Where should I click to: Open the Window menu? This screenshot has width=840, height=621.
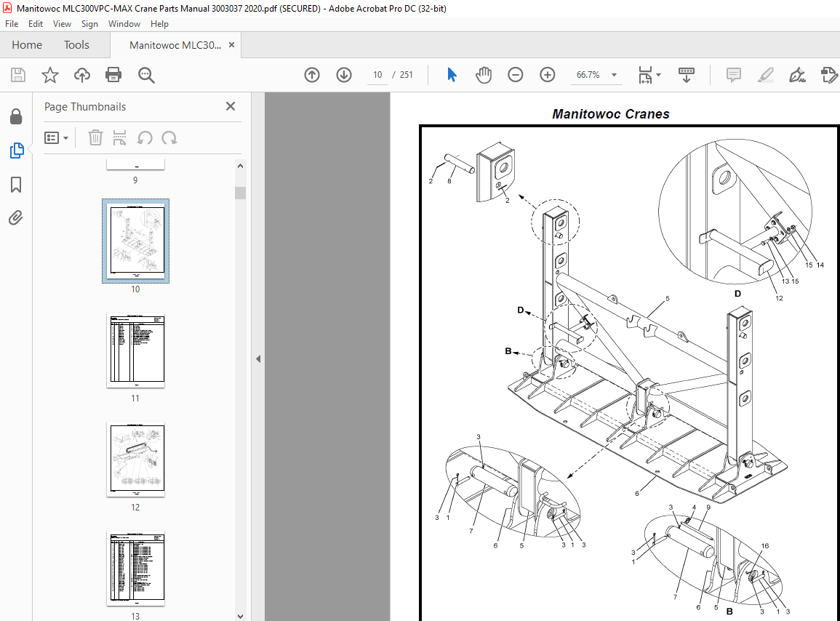pyautogui.click(x=124, y=24)
